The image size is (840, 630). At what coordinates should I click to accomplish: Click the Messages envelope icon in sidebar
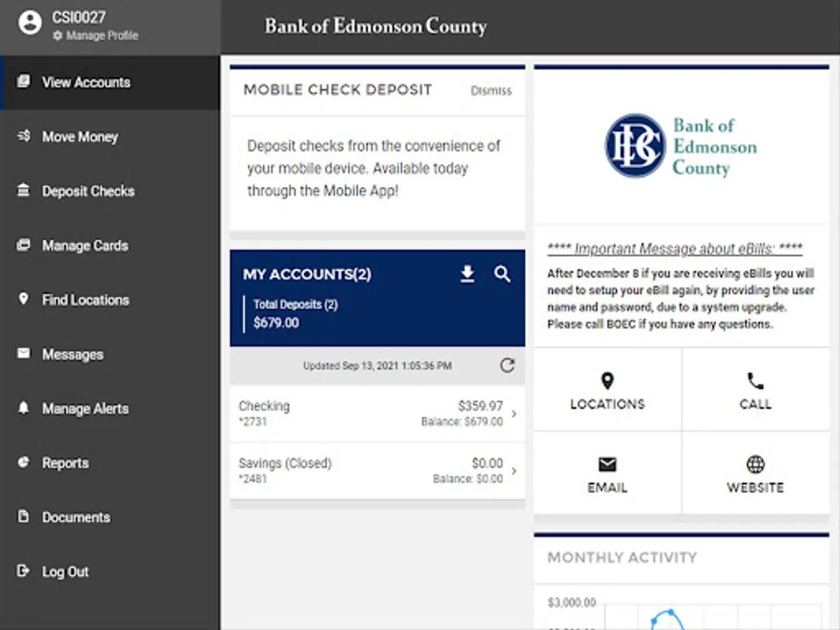click(24, 353)
